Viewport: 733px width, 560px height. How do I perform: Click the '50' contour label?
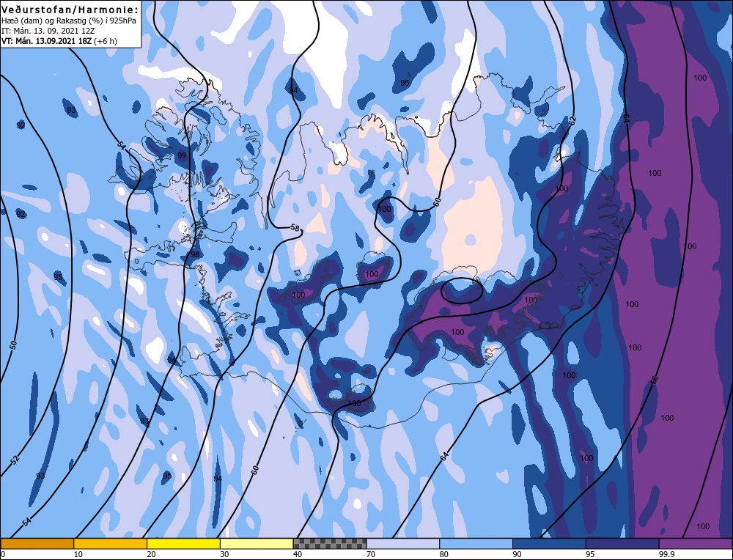[13, 345]
